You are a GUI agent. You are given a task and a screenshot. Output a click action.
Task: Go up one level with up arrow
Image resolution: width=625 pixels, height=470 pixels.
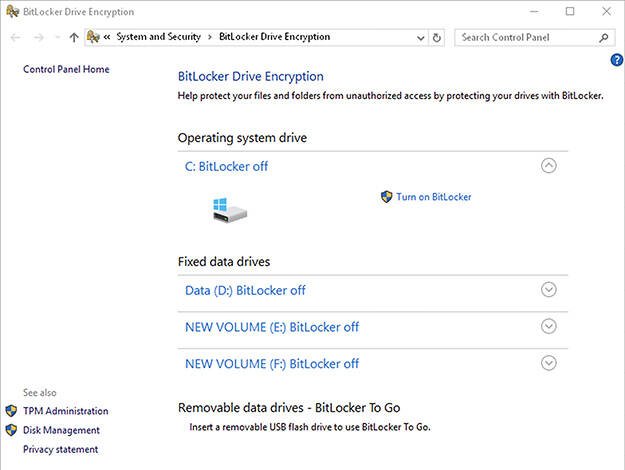[74, 37]
